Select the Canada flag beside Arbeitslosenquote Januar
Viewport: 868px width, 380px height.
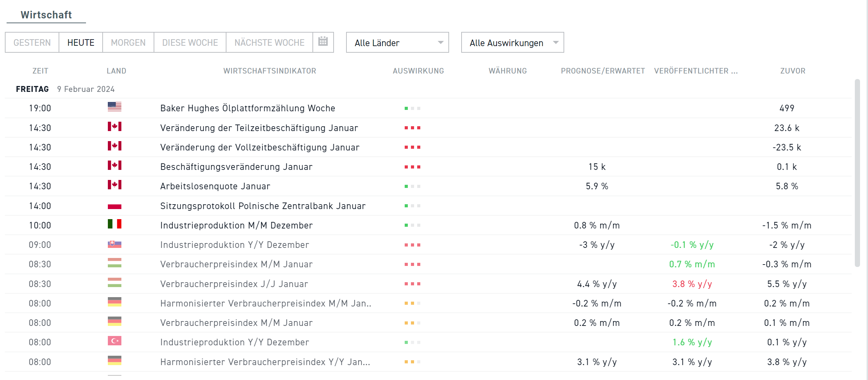[114, 186]
